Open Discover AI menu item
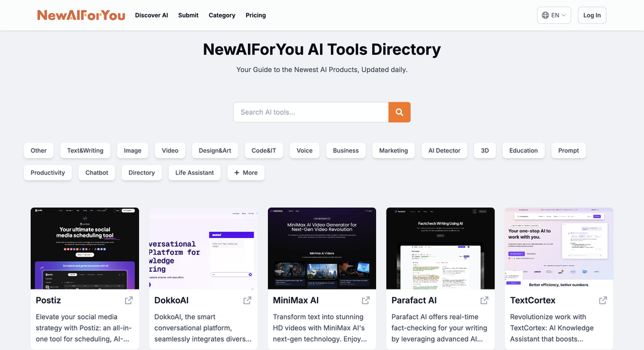This screenshot has height=350, width=644. click(151, 15)
